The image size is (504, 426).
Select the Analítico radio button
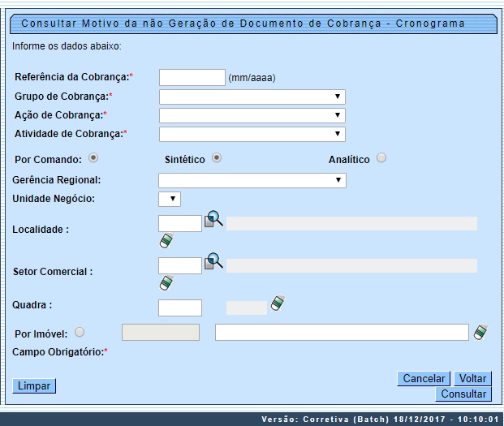click(x=381, y=157)
